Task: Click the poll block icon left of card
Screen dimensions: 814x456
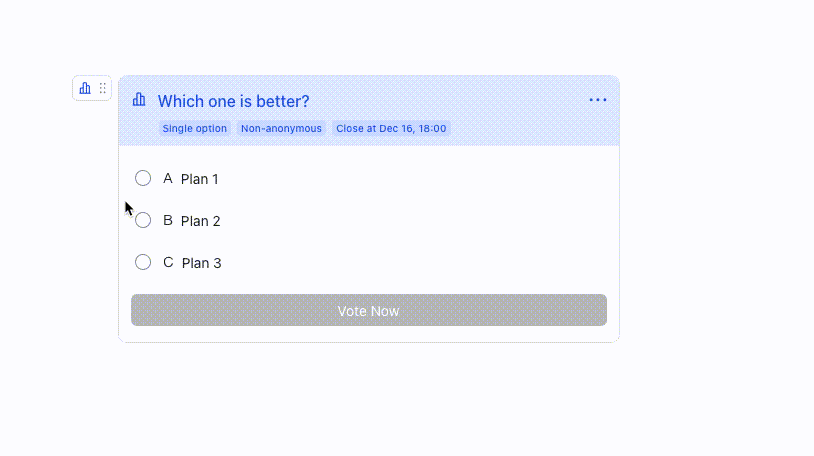Action: pyautogui.click(x=85, y=88)
